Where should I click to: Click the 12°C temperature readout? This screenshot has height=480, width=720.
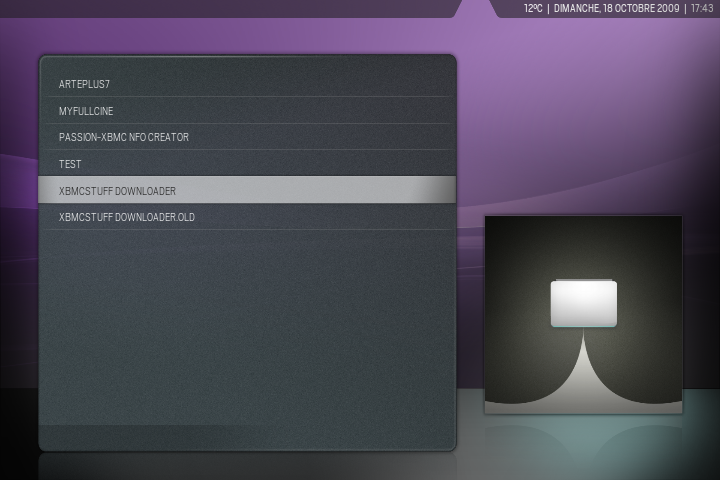click(533, 8)
